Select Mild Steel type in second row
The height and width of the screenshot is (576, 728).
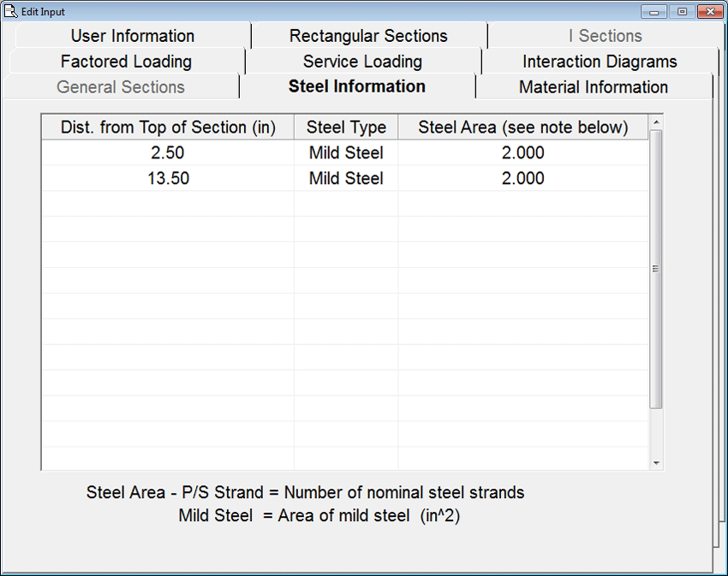(346, 179)
